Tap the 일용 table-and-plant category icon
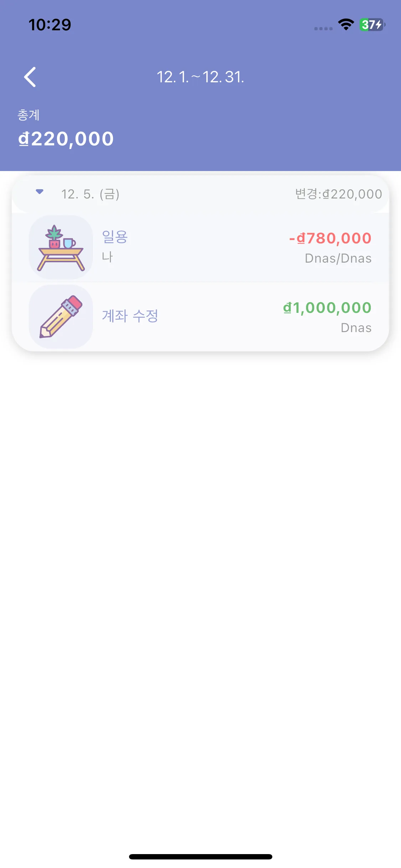 [61, 247]
